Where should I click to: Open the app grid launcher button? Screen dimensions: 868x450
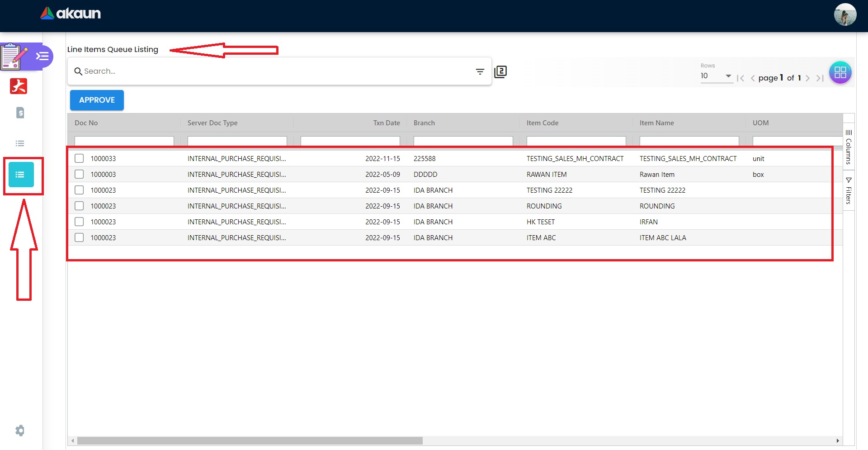(840, 72)
